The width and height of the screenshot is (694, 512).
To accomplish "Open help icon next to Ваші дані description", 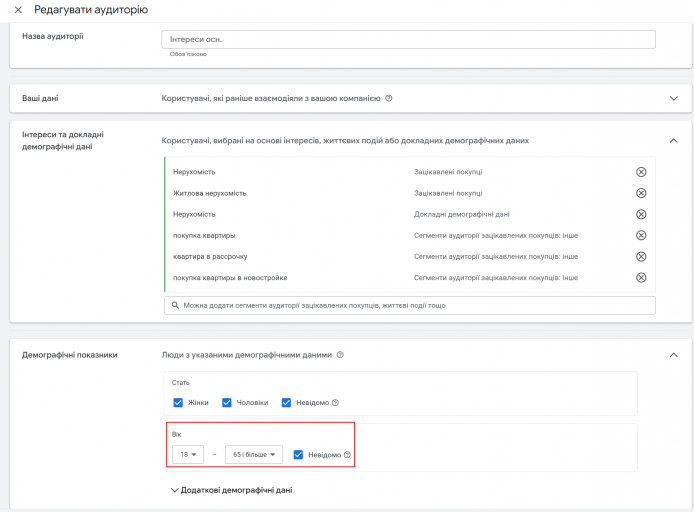I will coord(389,98).
